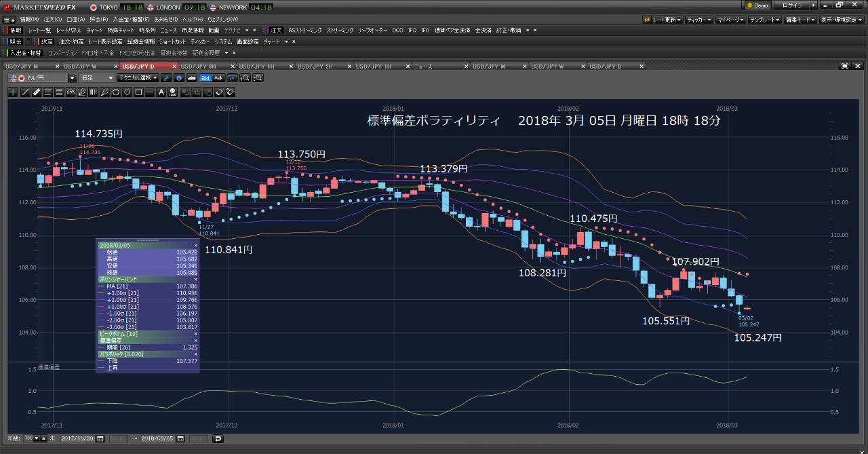The width and height of the screenshot is (868, 454).
Task: Select the horizontal line drawing tool
Action: 149,92
